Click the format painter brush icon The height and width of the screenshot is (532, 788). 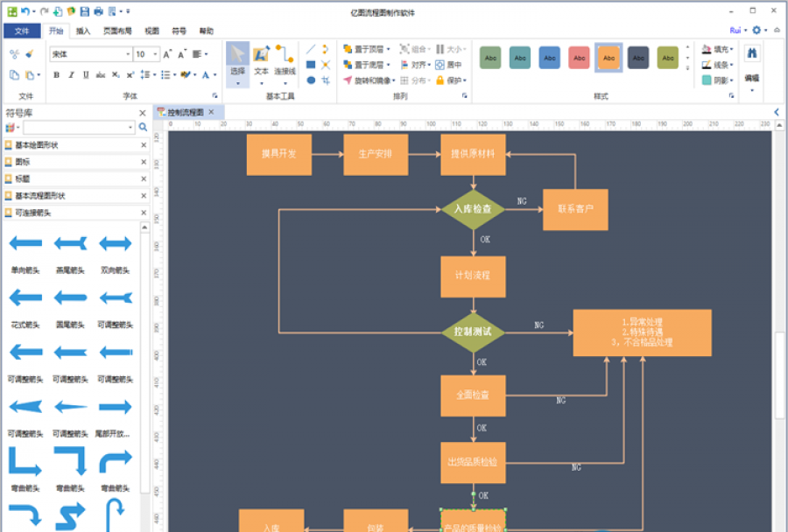point(30,54)
